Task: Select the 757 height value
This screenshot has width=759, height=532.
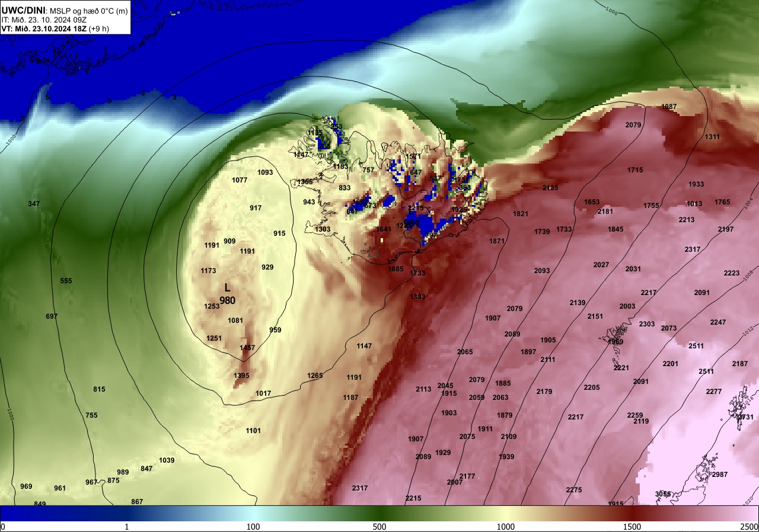Action: pos(368,170)
